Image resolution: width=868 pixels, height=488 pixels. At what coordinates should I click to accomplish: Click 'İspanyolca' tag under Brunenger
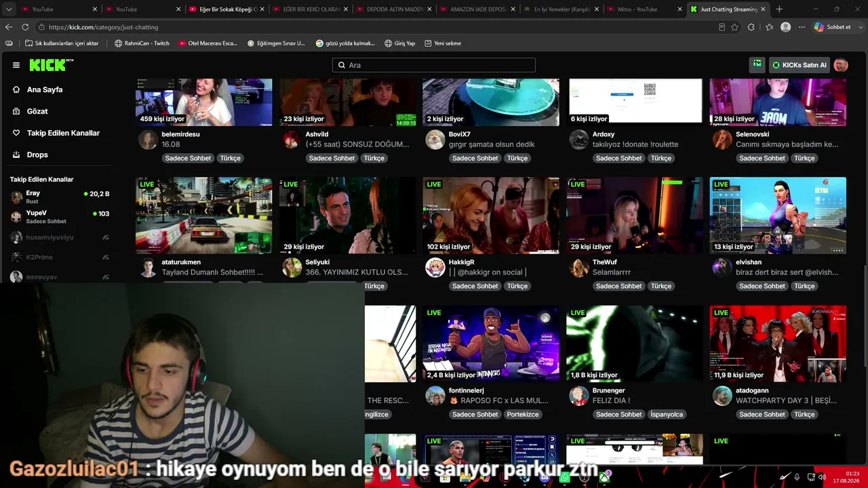coord(667,414)
